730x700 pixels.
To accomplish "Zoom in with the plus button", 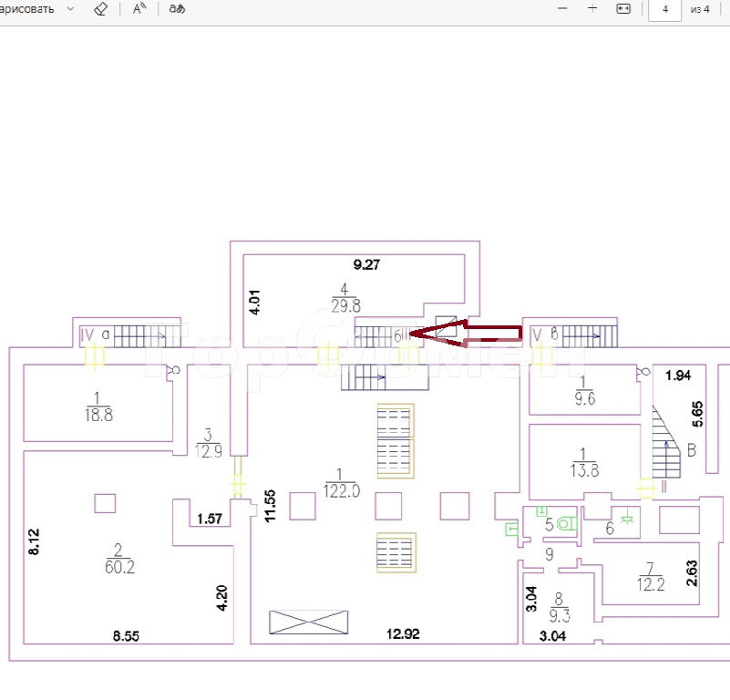I will pyautogui.click(x=592, y=8).
